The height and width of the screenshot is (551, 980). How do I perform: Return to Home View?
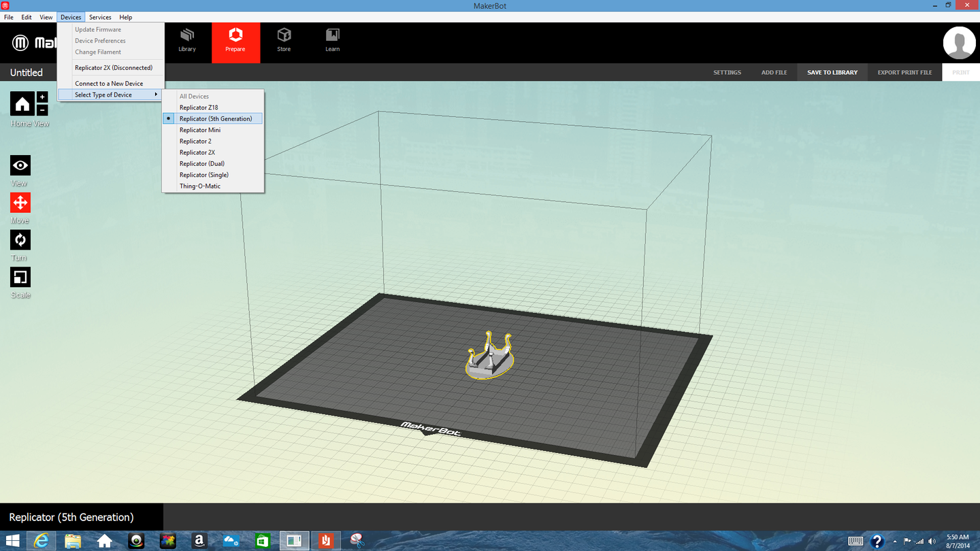(22, 102)
